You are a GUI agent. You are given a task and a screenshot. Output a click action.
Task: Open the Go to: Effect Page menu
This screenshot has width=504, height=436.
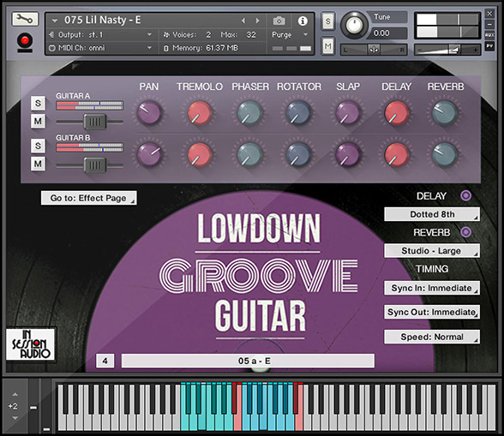tap(89, 198)
